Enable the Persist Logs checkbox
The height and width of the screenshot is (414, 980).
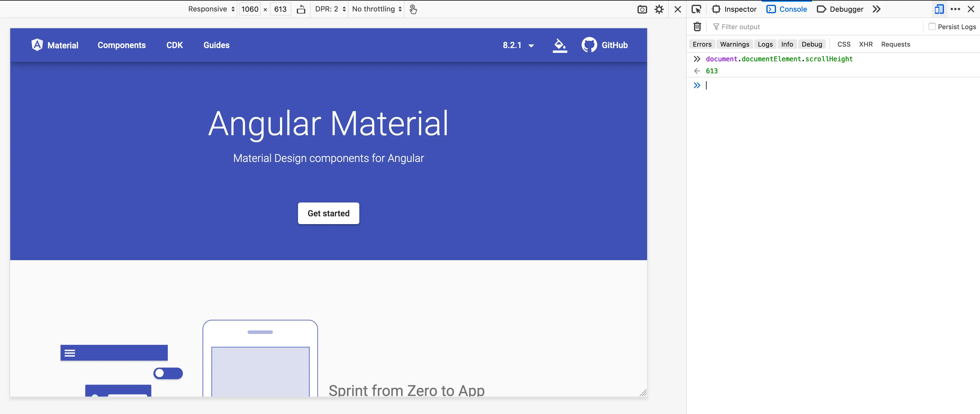click(932, 27)
